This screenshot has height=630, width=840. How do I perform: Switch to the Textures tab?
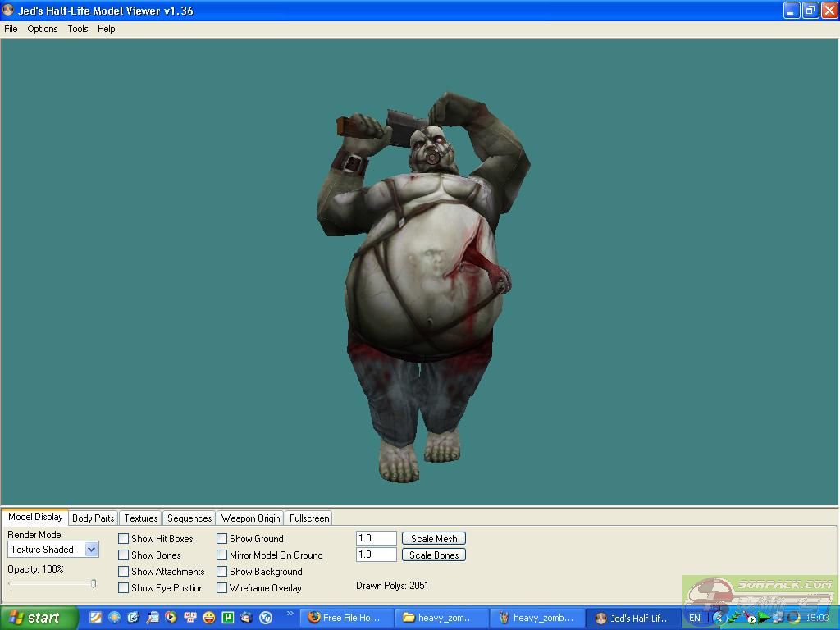pyautogui.click(x=141, y=518)
